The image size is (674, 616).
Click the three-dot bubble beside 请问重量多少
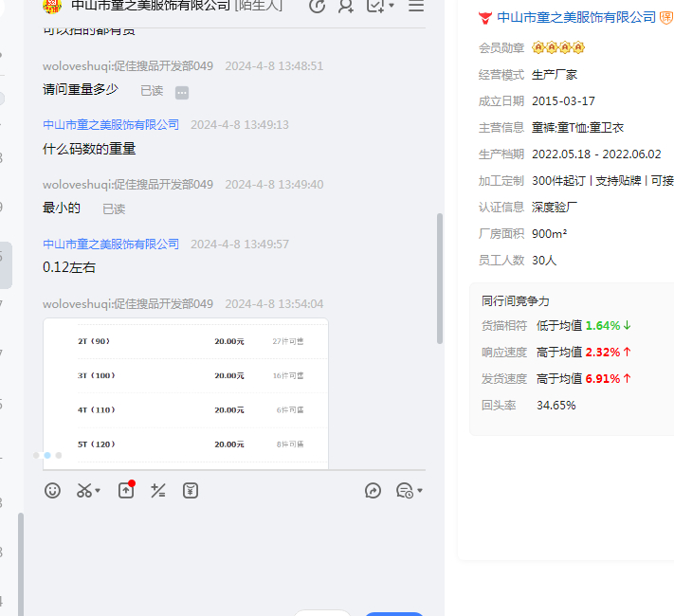(182, 92)
